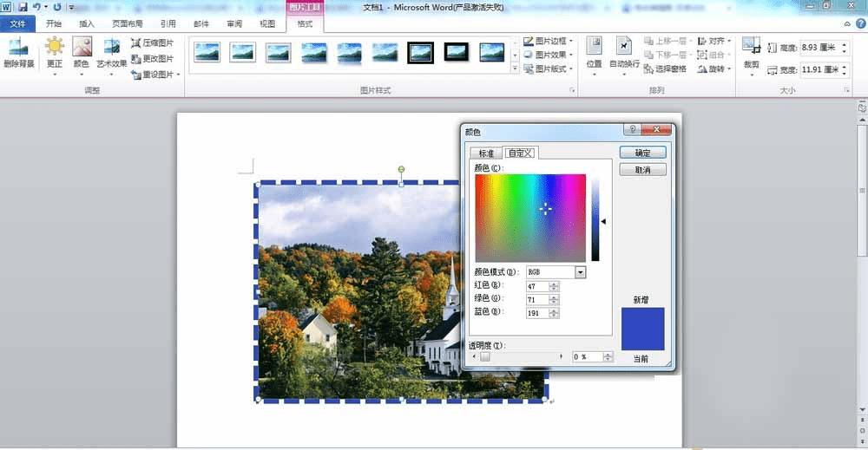
Task: Click the Height (高度) size field
Action: point(820,48)
